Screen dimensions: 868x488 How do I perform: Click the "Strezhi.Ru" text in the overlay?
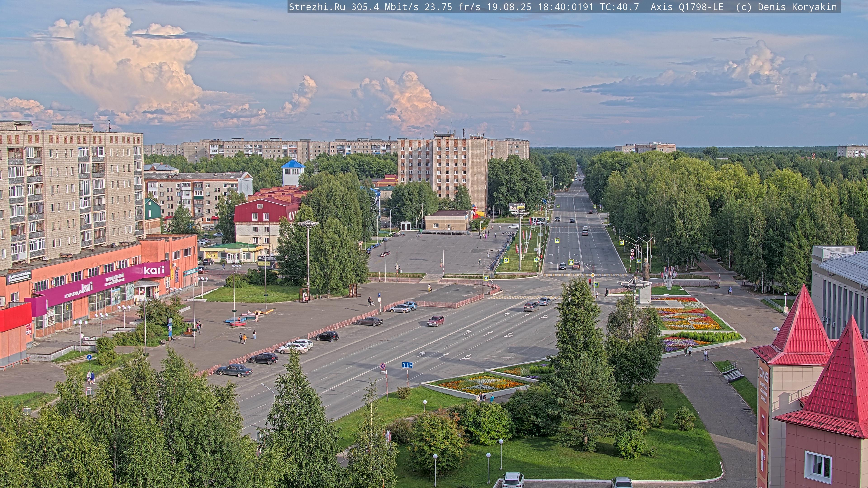point(317,7)
